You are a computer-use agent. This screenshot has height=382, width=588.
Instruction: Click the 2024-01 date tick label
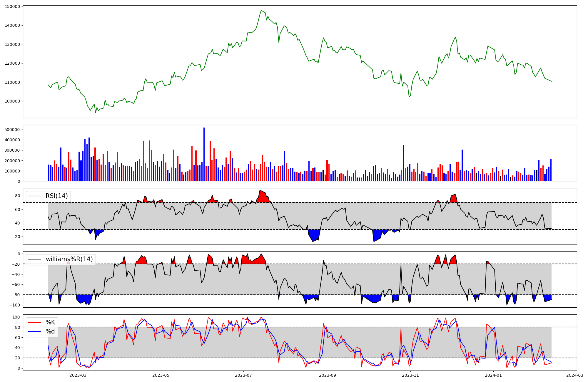point(493,375)
